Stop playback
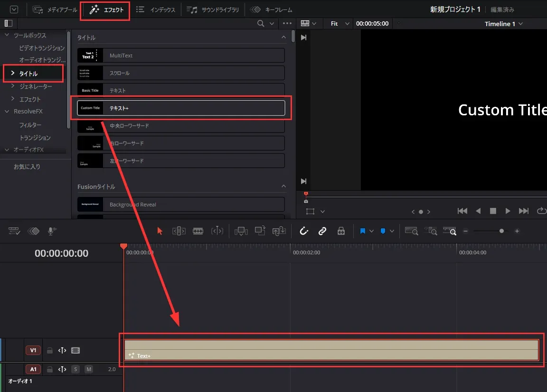This screenshot has height=392, width=547. (493, 211)
